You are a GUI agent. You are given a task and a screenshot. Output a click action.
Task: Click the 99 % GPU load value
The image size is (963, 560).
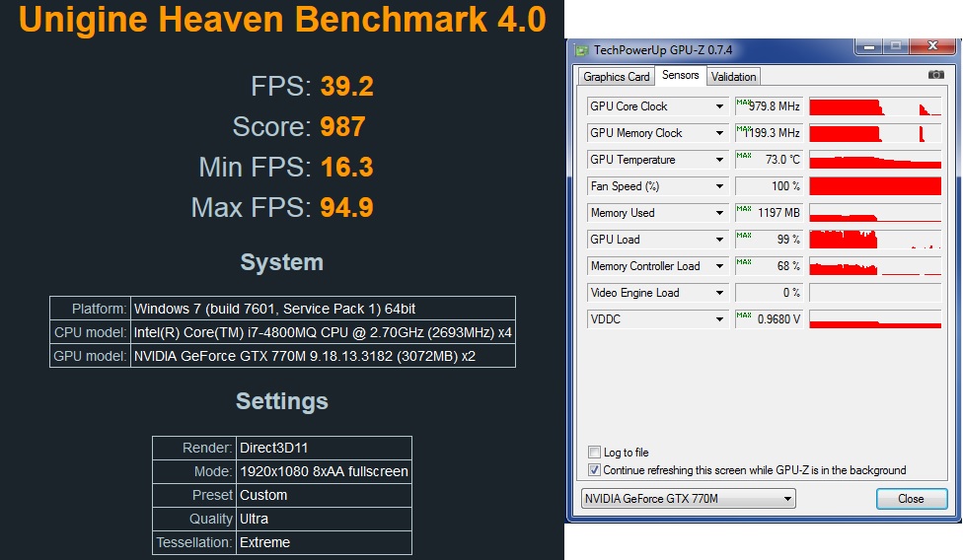coord(769,240)
